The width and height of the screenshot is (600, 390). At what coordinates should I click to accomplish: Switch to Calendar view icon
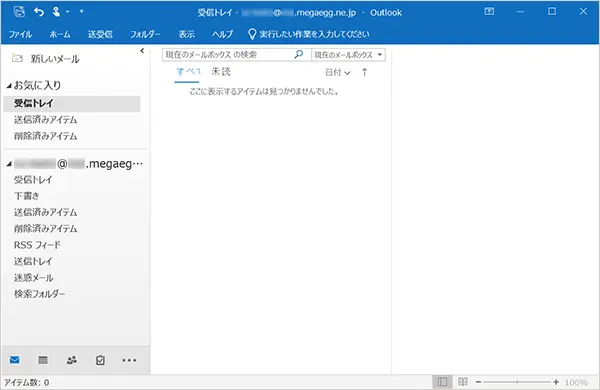click(43, 360)
